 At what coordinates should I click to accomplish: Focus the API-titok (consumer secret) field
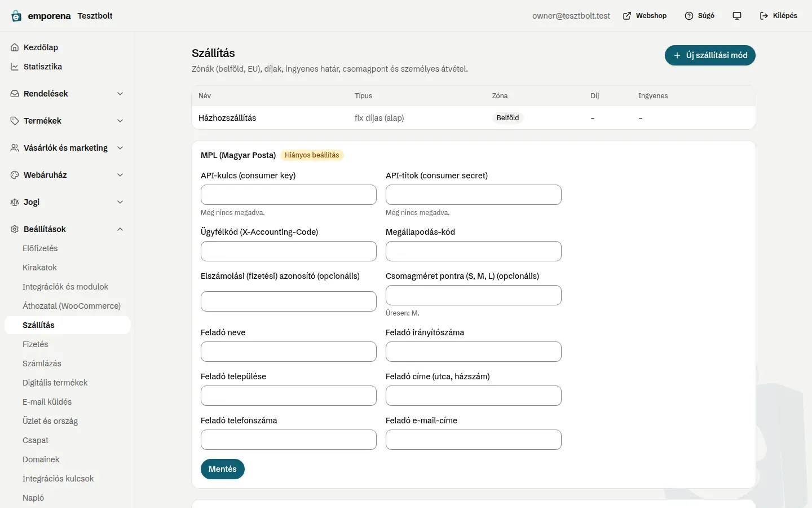pos(474,195)
